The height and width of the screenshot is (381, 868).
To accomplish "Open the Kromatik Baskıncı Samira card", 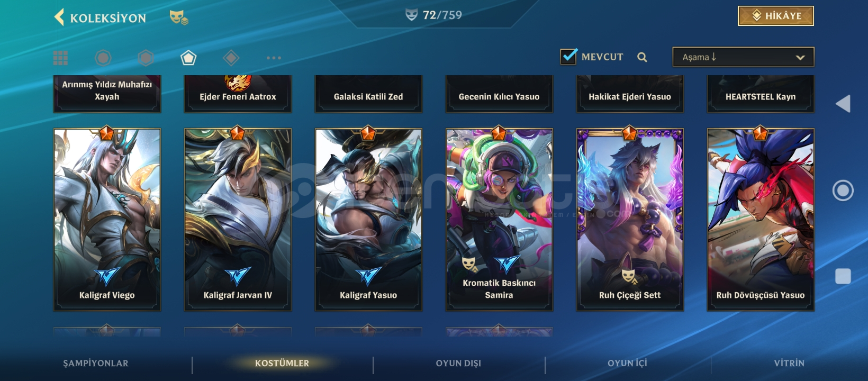I will coord(499,220).
